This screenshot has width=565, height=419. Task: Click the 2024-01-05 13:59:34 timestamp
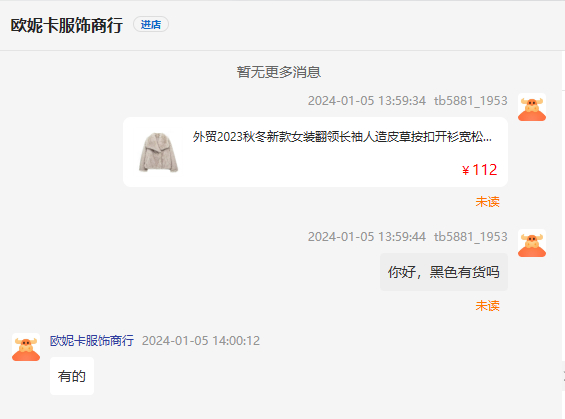(x=367, y=101)
